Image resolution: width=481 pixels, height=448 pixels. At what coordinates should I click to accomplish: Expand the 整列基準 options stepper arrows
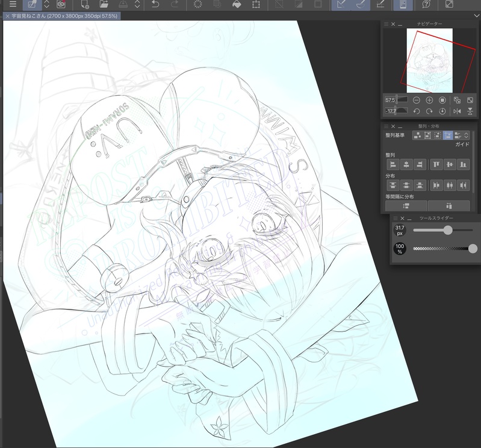467,135
